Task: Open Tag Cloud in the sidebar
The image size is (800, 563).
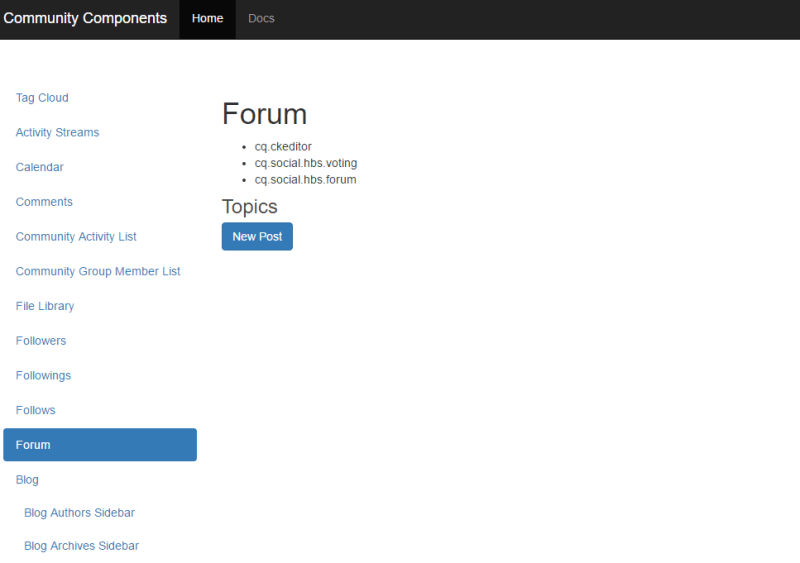Action: point(42,98)
